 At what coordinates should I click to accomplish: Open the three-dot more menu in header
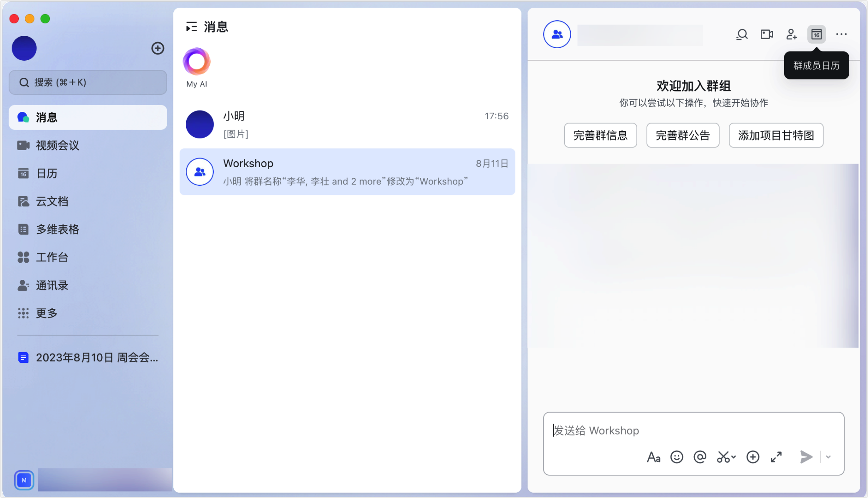pos(841,35)
